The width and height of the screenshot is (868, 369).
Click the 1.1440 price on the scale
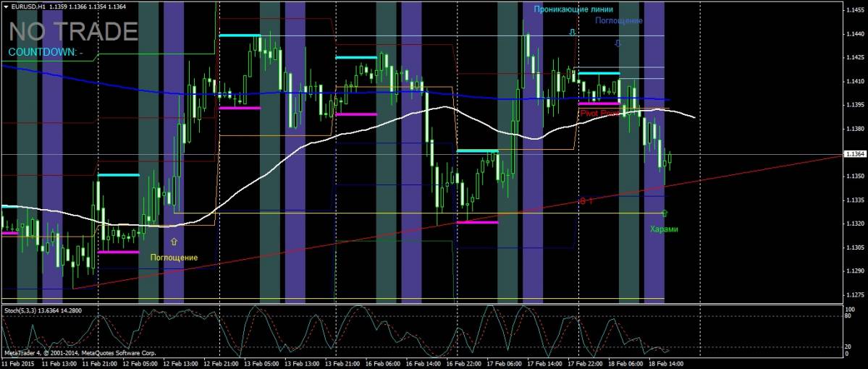(855, 34)
